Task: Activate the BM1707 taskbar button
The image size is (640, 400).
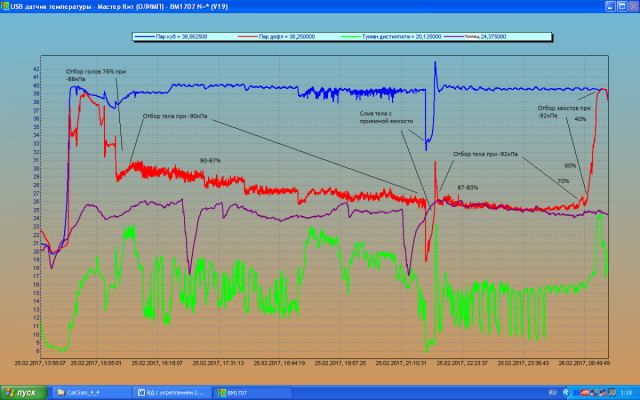Action: coord(242,393)
